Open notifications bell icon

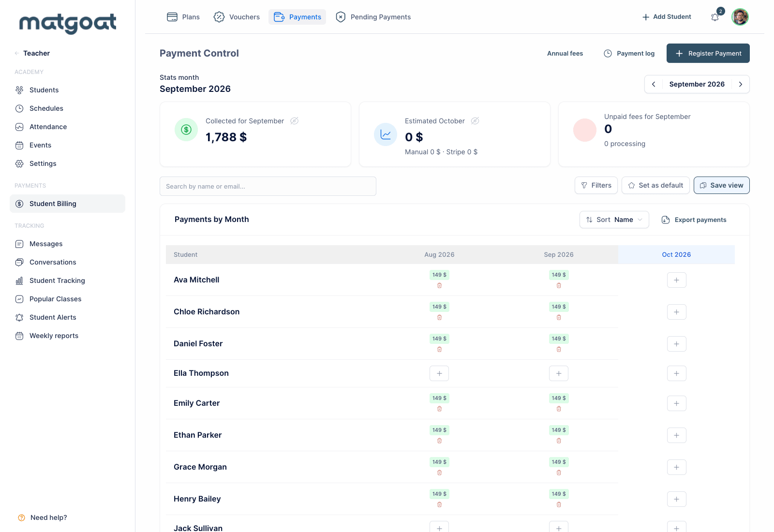(715, 17)
